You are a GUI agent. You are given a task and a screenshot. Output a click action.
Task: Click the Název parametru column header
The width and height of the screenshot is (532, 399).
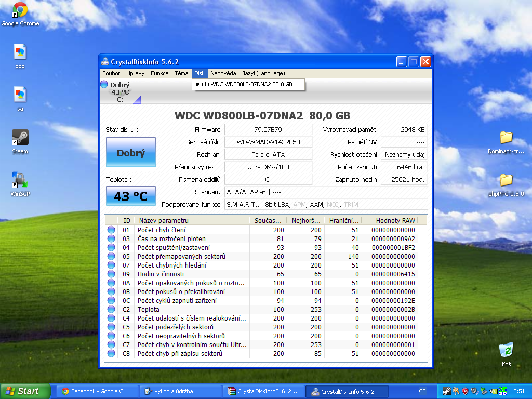point(192,220)
